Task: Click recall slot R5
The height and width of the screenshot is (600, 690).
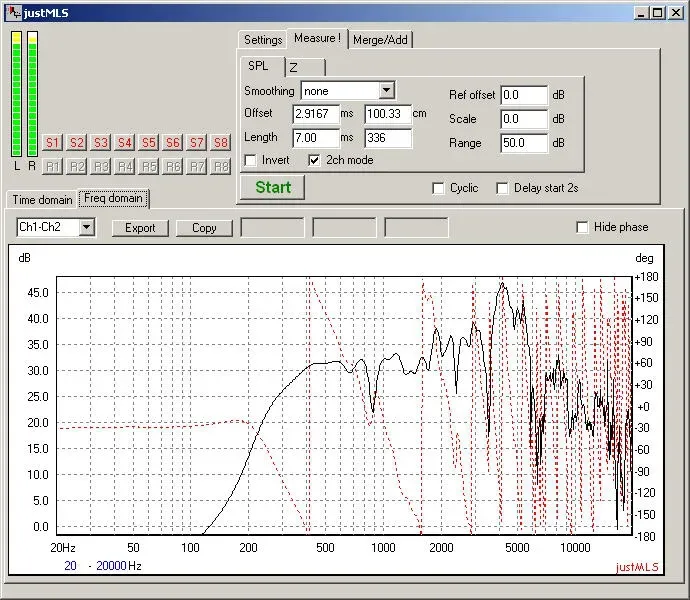Action: click(149, 166)
